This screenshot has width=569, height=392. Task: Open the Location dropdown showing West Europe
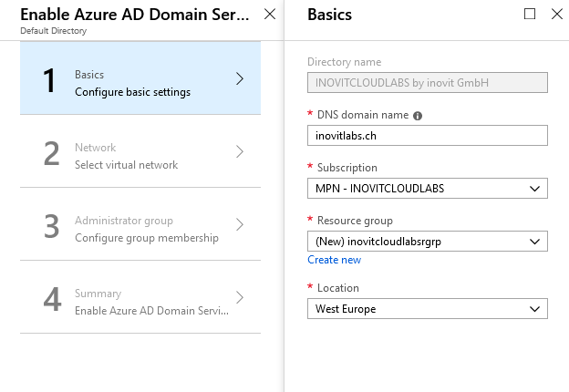pos(428,309)
